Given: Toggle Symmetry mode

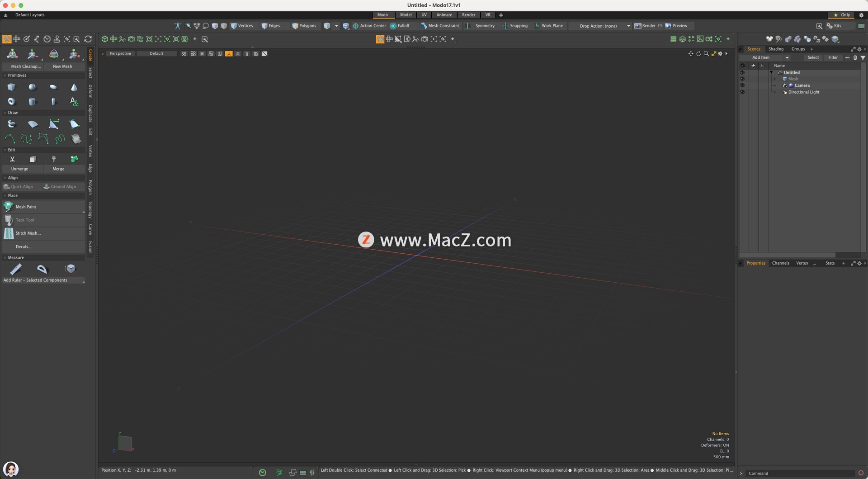Looking at the screenshot, I should tap(481, 26).
